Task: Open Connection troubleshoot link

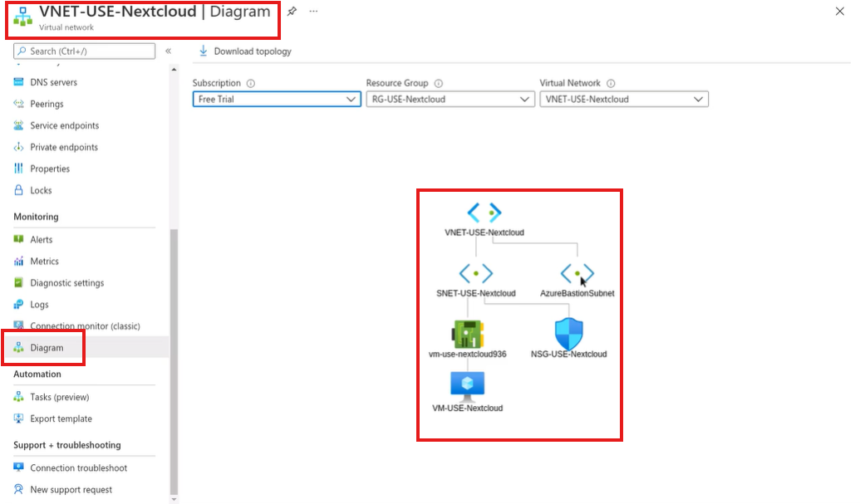Action: (78, 467)
